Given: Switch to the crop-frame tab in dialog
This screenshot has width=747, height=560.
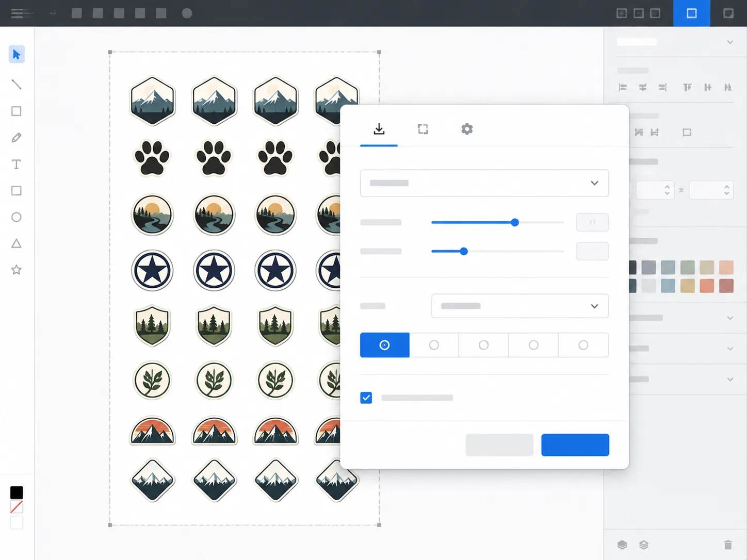Looking at the screenshot, I should pyautogui.click(x=423, y=129).
